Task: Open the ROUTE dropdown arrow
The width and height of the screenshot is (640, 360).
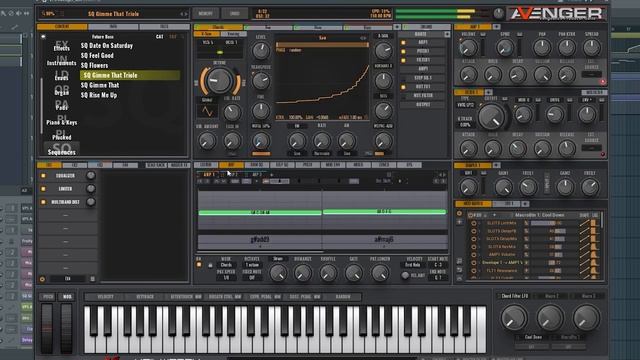Action: (447, 34)
